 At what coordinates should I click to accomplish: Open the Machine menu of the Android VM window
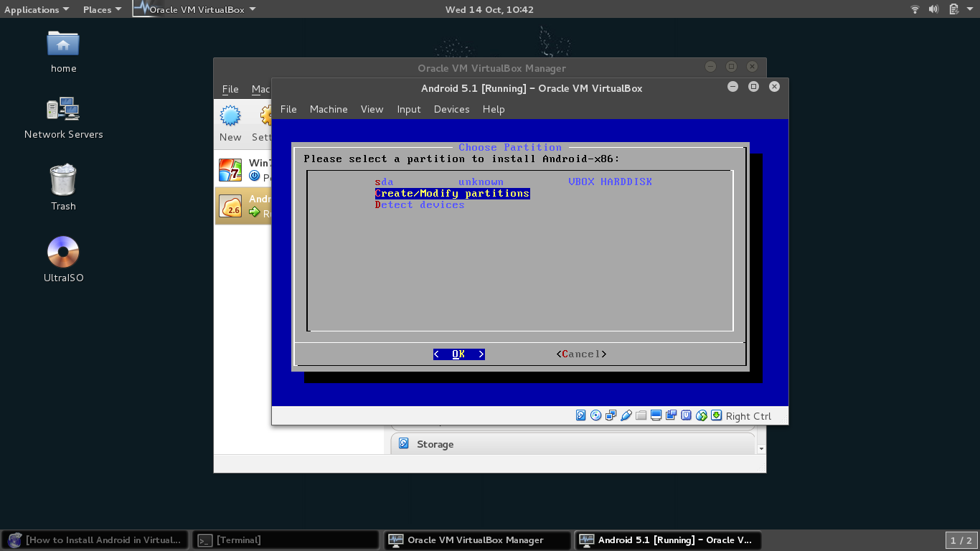click(329, 109)
